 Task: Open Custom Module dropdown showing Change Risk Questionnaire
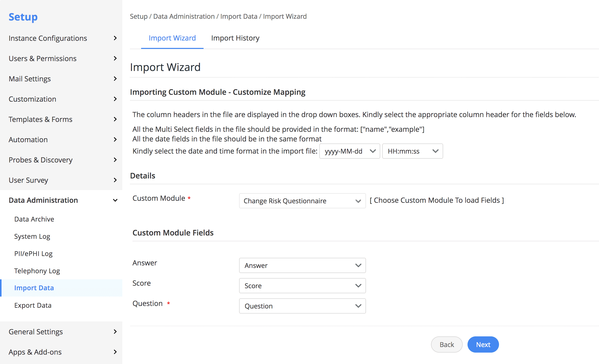click(x=302, y=201)
